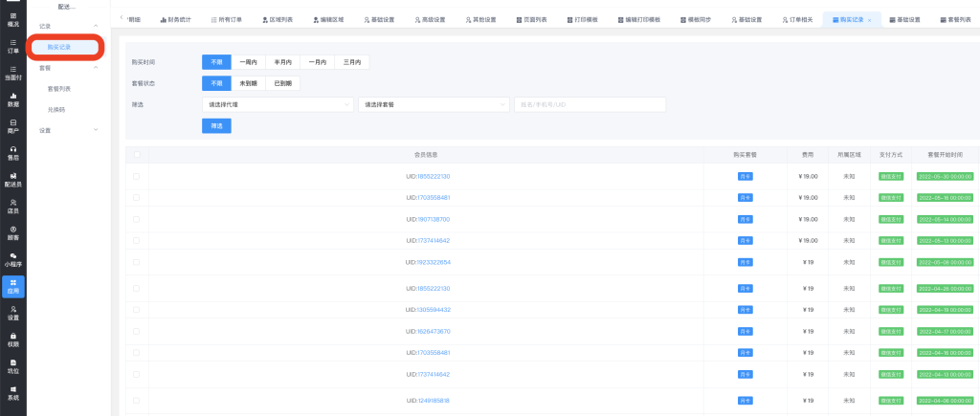Open the 商户 section in sidebar
The image size is (980, 416).
coord(12,126)
